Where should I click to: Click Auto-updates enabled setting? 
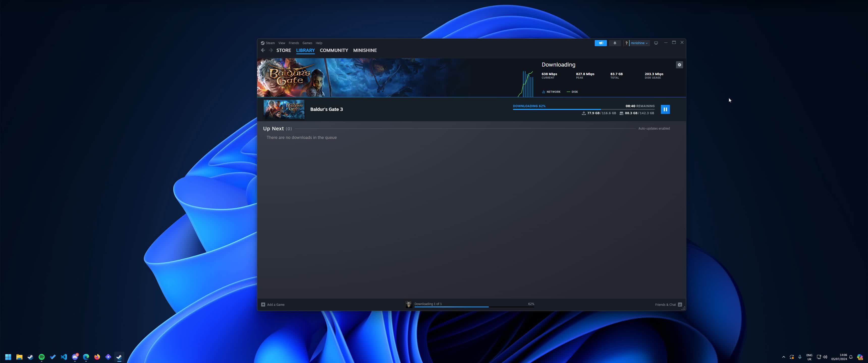(654, 128)
